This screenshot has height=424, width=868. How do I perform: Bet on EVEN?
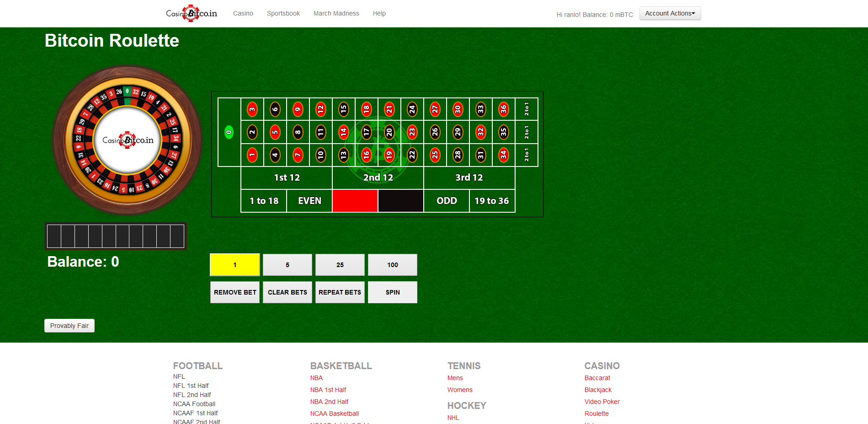pyautogui.click(x=309, y=201)
